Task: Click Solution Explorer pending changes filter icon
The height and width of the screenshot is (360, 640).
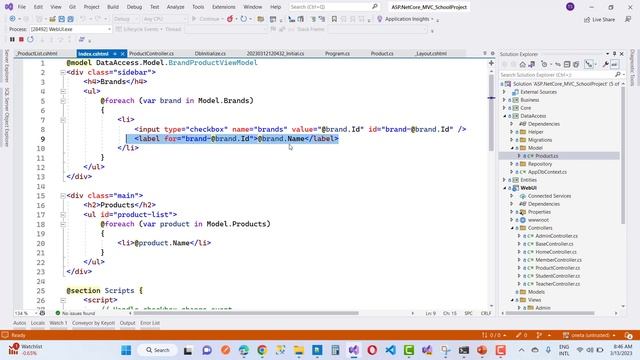Action: pos(544,64)
